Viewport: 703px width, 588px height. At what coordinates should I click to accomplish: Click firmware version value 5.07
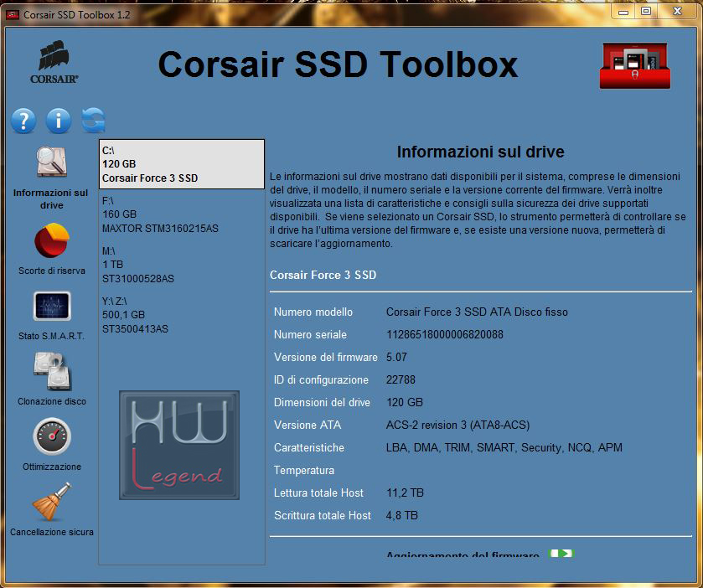pos(396,357)
